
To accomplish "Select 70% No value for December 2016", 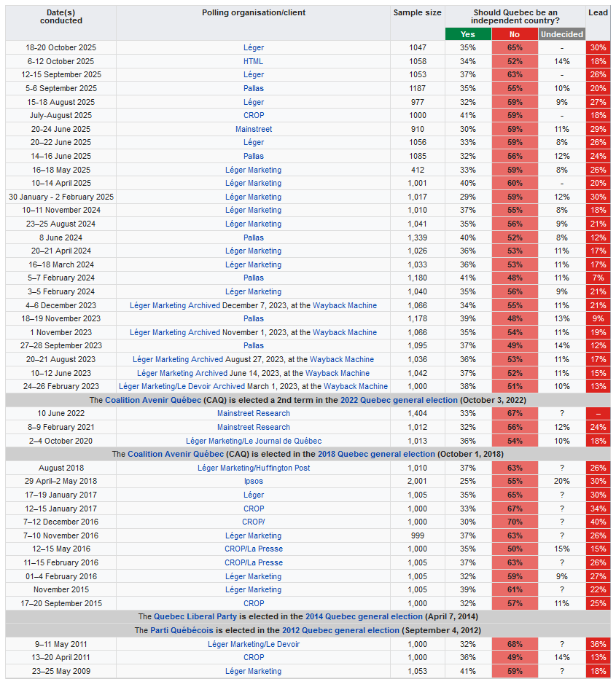I will (x=515, y=522).
